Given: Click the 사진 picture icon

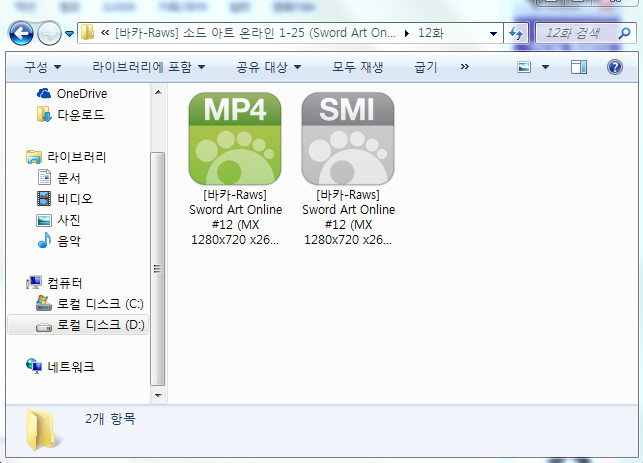Looking at the screenshot, I should pyautogui.click(x=44, y=220).
